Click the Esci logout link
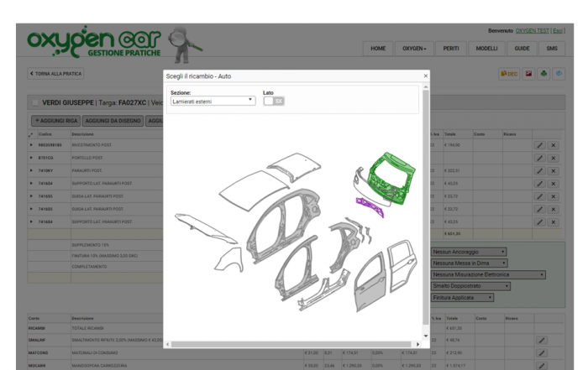Viewport: 588px width, 370px height. coord(558,31)
